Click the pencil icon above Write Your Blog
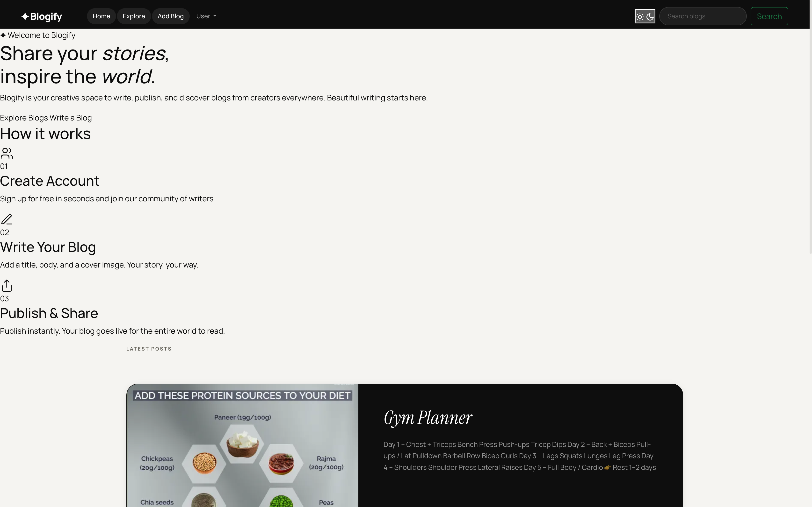The height and width of the screenshot is (507, 812). tap(7, 219)
